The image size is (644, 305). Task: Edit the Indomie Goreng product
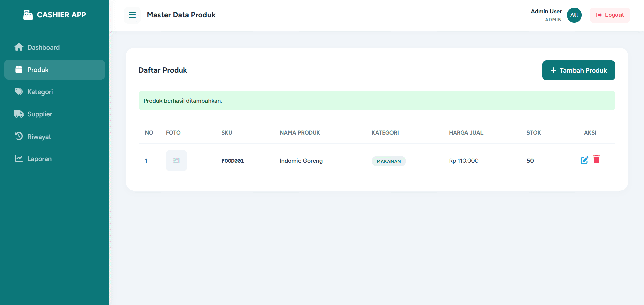(x=584, y=160)
